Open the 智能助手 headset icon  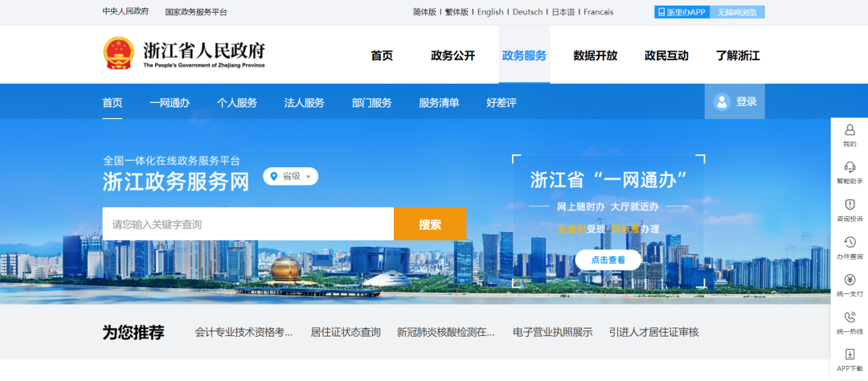(850, 167)
